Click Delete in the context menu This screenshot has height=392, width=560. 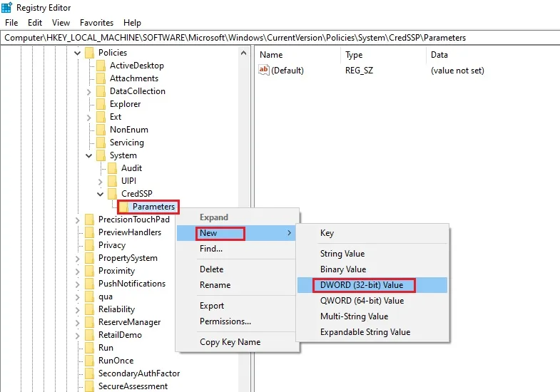[x=236, y=269]
